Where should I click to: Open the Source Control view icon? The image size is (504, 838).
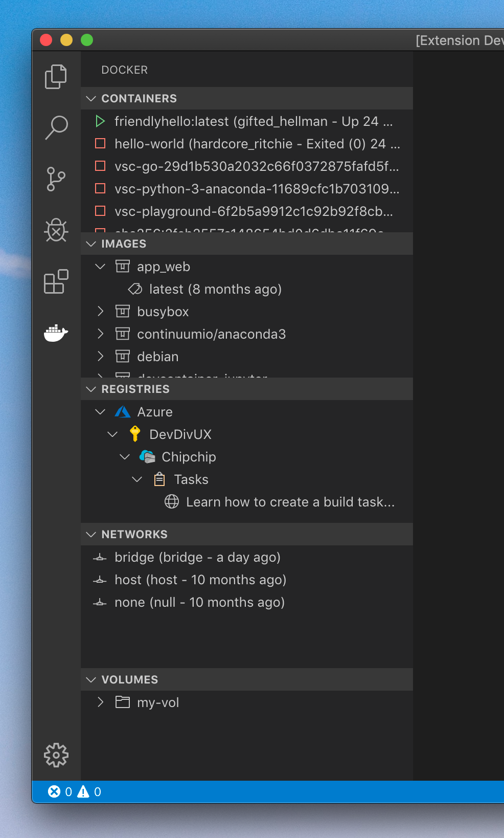56,179
